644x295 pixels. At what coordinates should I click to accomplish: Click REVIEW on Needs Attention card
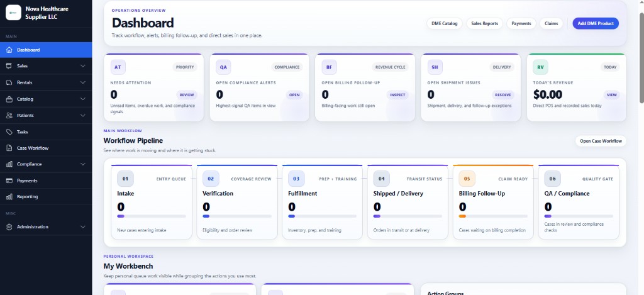[x=186, y=95]
